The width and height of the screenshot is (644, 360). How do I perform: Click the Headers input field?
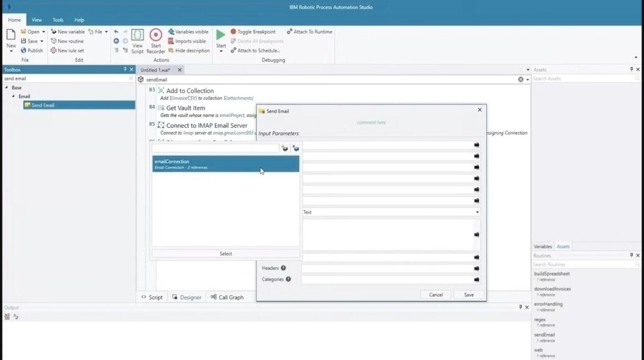coord(388,268)
